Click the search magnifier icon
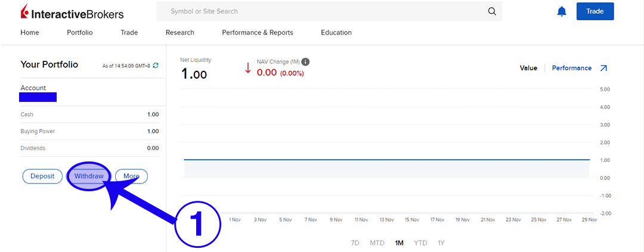Screen dimensions: 644x252 click(492, 11)
